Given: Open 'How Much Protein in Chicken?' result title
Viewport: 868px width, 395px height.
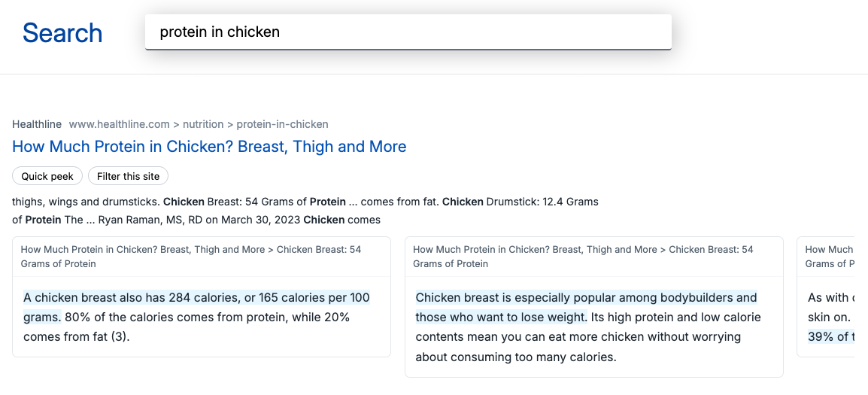Looking at the screenshot, I should coord(209,146).
